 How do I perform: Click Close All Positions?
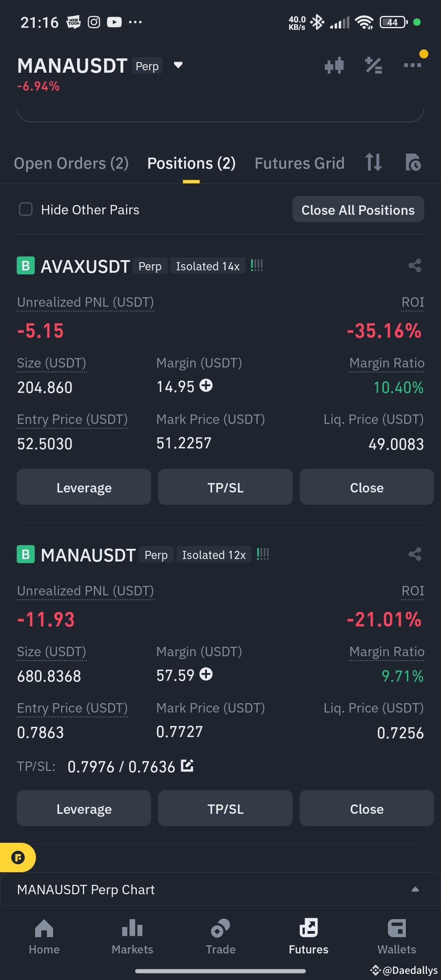358,209
